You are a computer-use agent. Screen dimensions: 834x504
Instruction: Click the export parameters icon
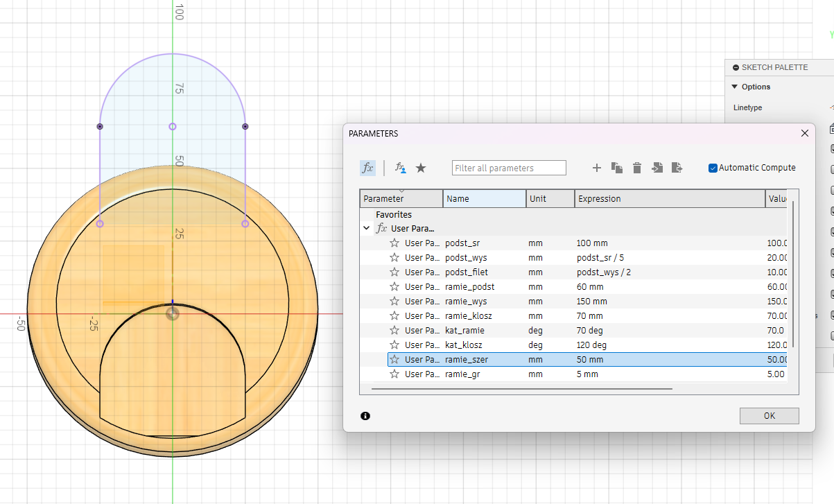677,168
